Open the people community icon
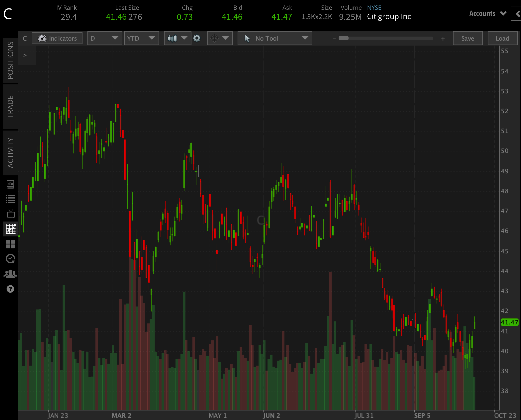521x420 pixels. pyautogui.click(x=10, y=274)
